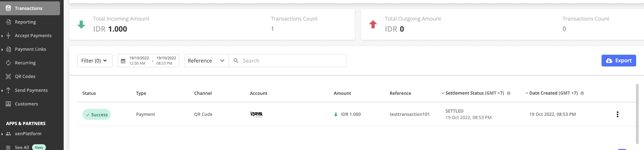Click the search magnifier icon
644x150 pixels.
click(236, 61)
